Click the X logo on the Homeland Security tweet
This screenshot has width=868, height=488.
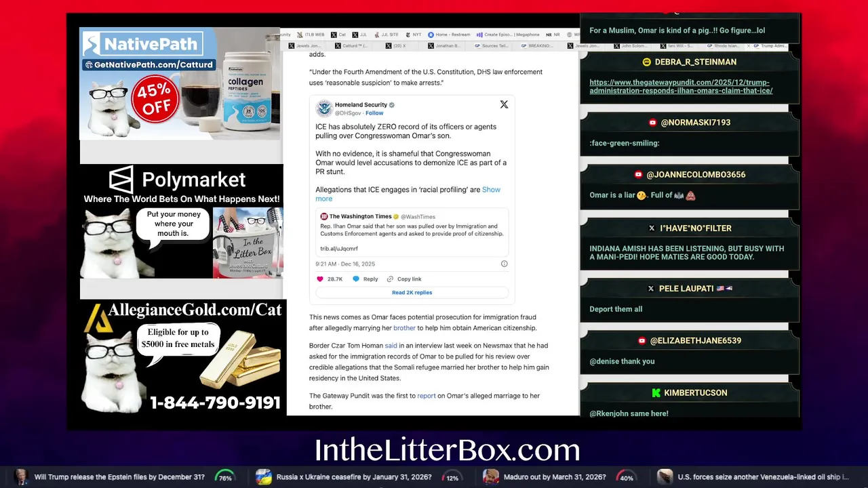coord(504,104)
